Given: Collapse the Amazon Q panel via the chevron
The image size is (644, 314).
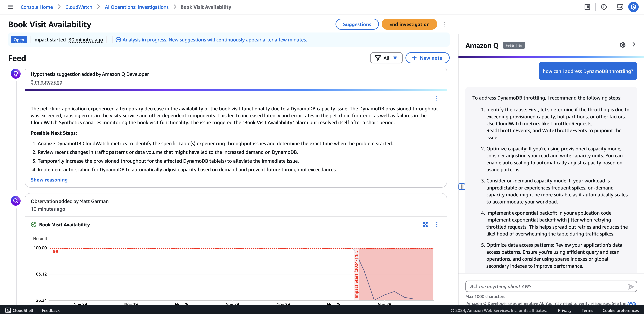Looking at the screenshot, I should 634,45.
